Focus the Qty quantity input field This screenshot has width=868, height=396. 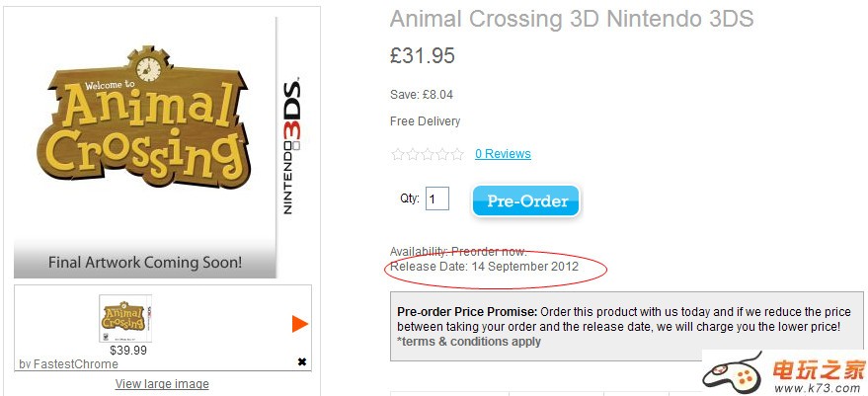437,199
